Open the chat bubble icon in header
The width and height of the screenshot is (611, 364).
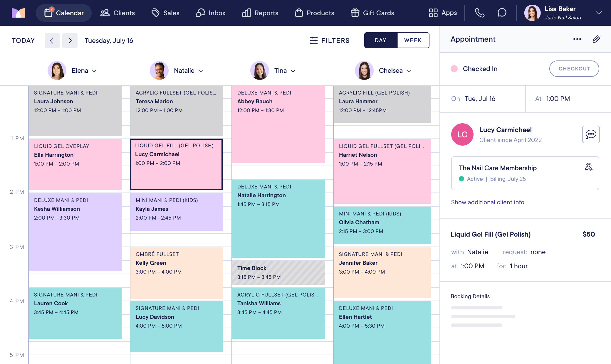(x=502, y=13)
